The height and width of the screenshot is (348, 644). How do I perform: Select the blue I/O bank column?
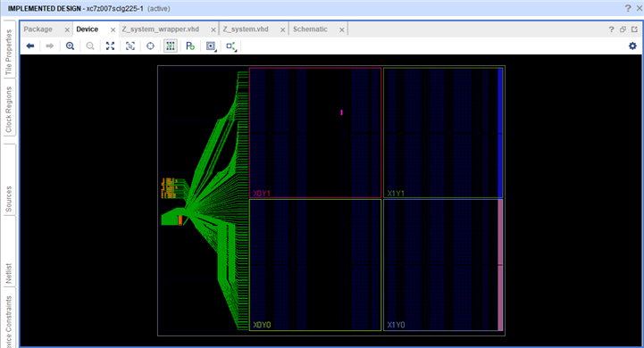[x=500, y=133]
